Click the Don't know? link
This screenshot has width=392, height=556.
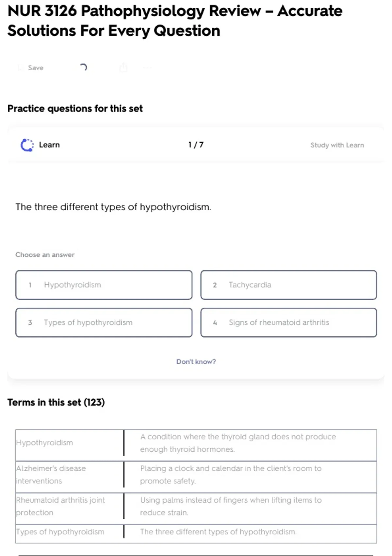(196, 362)
